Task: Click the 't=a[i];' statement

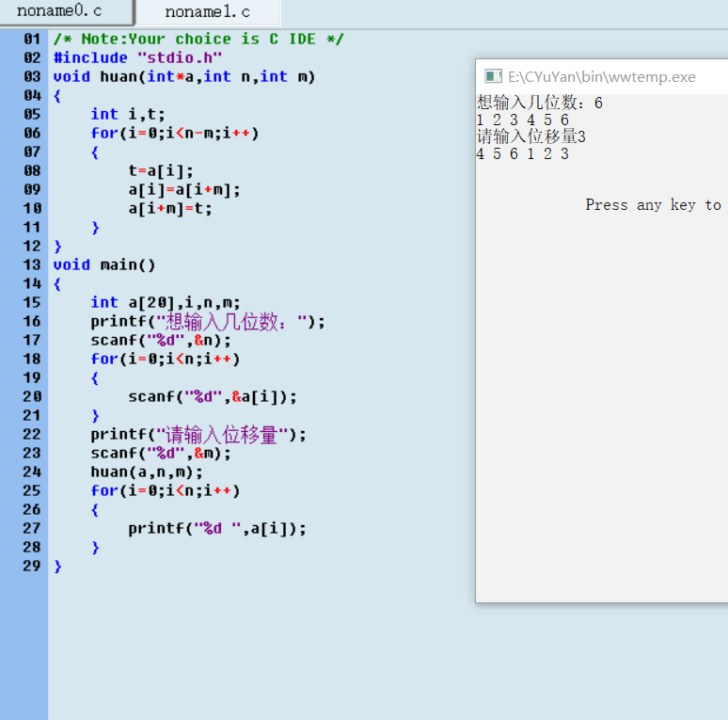Action: 161,171
